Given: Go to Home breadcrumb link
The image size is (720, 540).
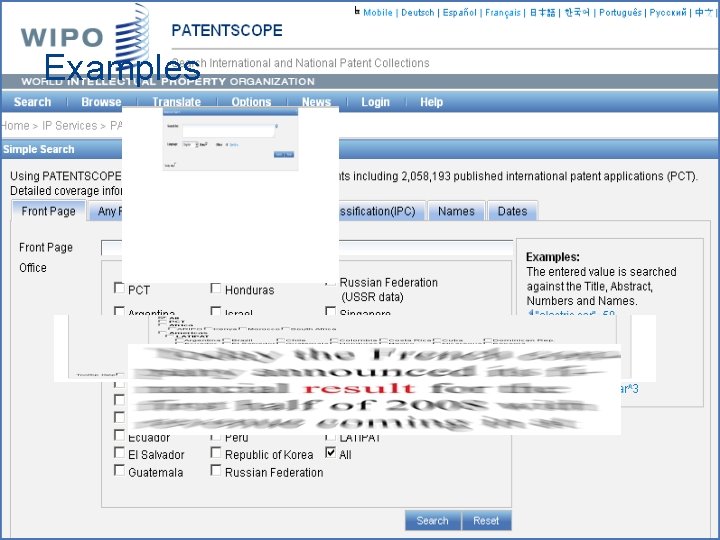Looking at the screenshot, I should [x=15, y=126].
